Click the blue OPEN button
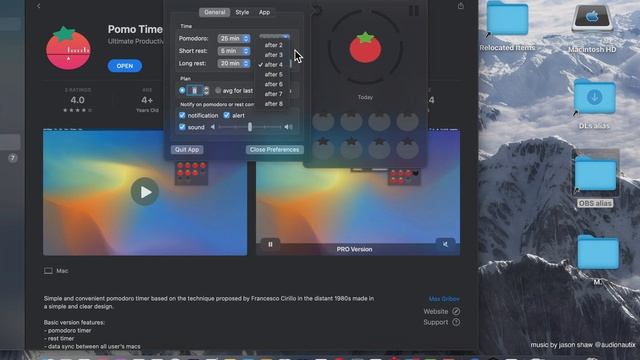640x360 pixels. tap(125, 66)
